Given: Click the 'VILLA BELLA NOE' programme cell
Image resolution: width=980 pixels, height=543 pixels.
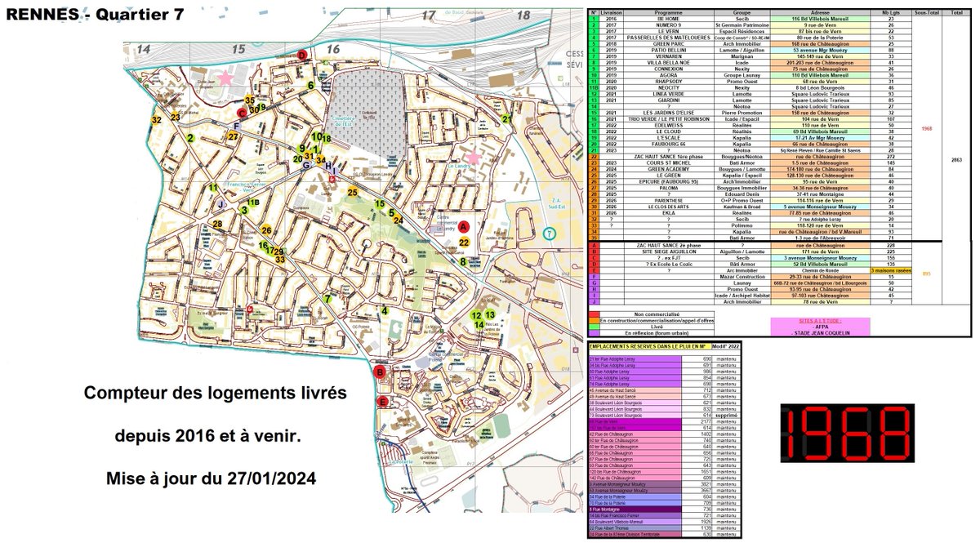Looking at the screenshot, I should [668, 63].
